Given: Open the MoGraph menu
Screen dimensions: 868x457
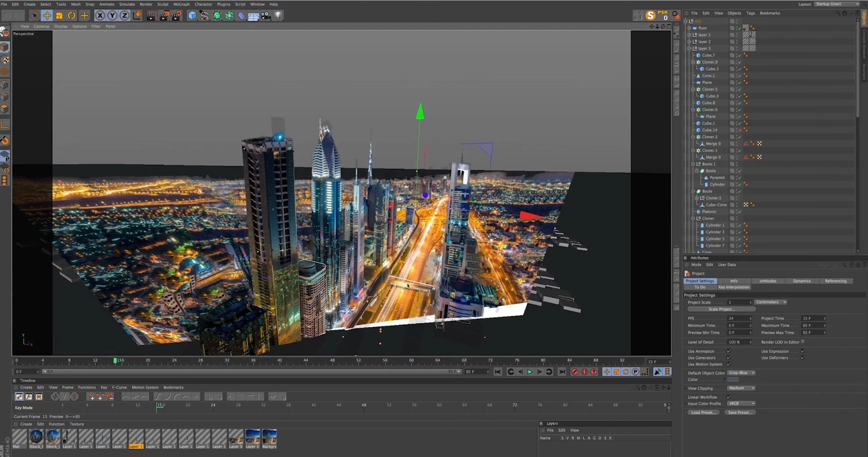Looking at the screenshot, I should tap(181, 4).
